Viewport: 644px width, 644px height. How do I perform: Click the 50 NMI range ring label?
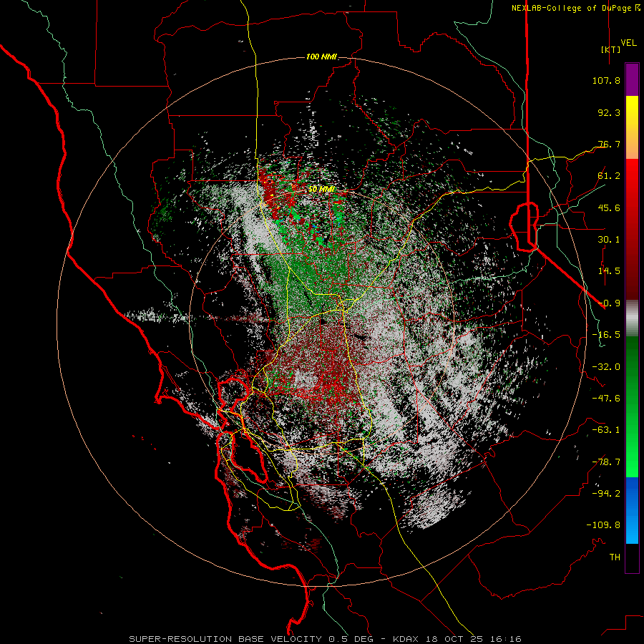click(321, 189)
